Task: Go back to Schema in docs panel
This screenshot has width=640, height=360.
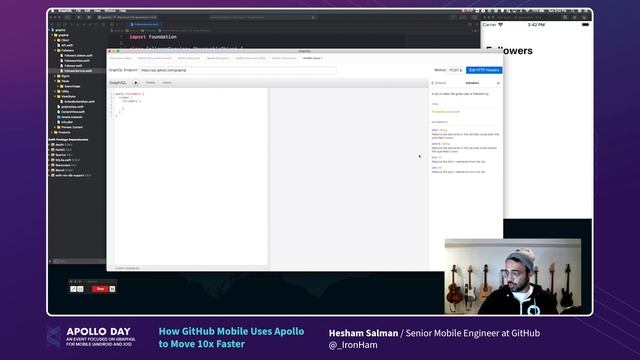Action: pos(440,83)
